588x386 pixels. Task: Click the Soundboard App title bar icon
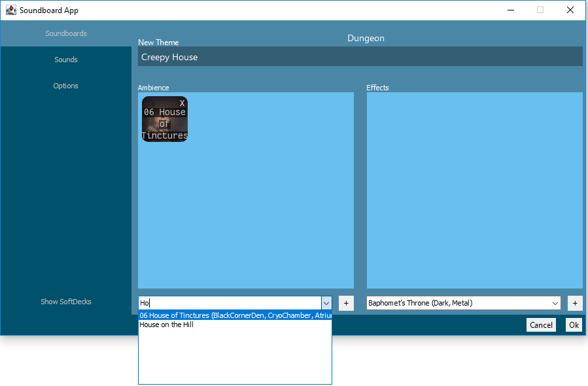tap(10, 10)
